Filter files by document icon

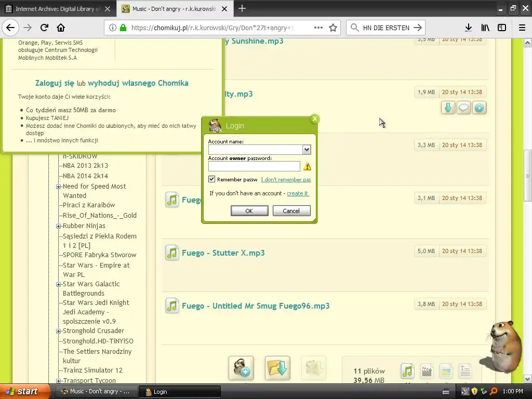point(465,371)
